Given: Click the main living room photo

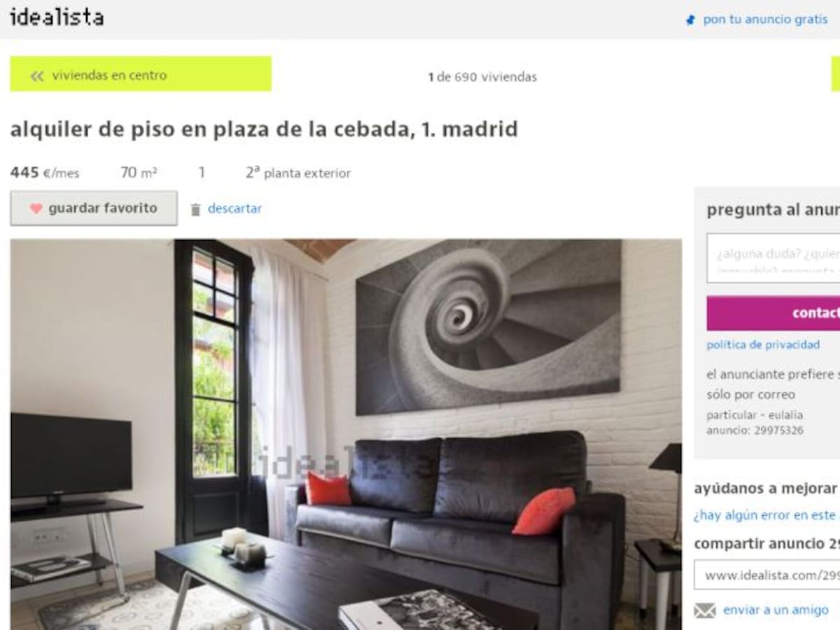Looking at the screenshot, I should [346, 434].
